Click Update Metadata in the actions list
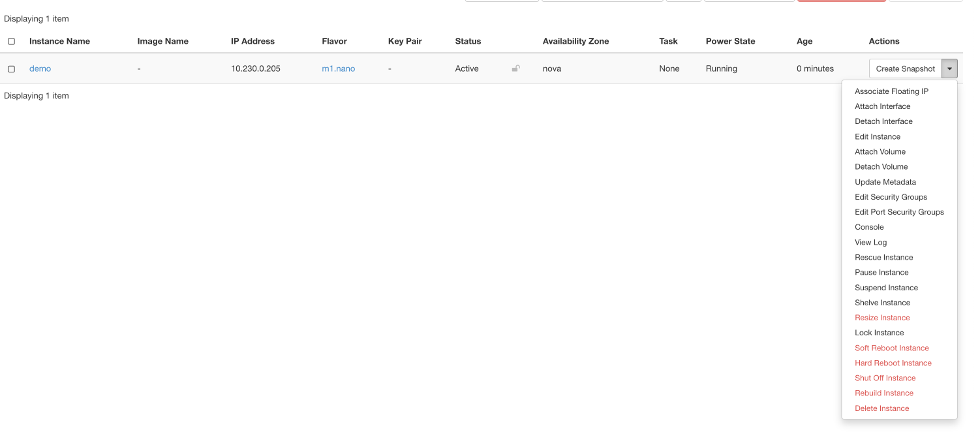The height and width of the screenshot is (441, 980). (885, 182)
